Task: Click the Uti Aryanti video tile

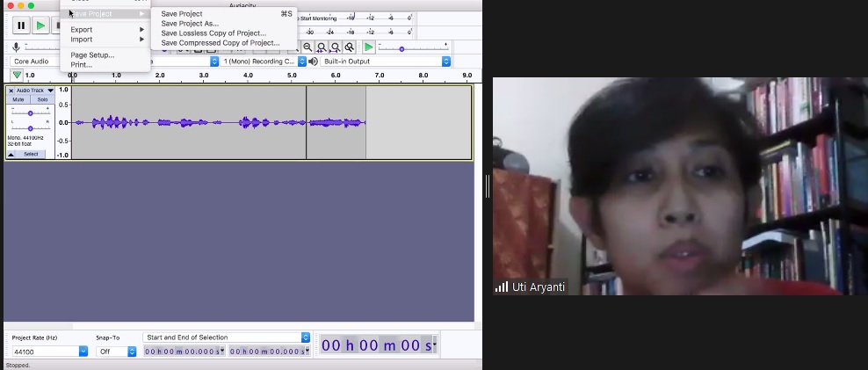Action: pyautogui.click(x=680, y=186)
